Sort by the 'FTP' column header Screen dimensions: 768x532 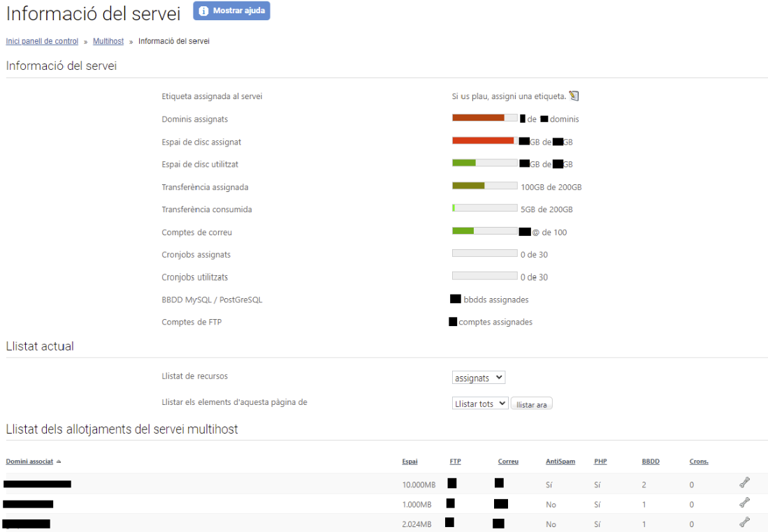pyautogui.click(x=455, y=461)
